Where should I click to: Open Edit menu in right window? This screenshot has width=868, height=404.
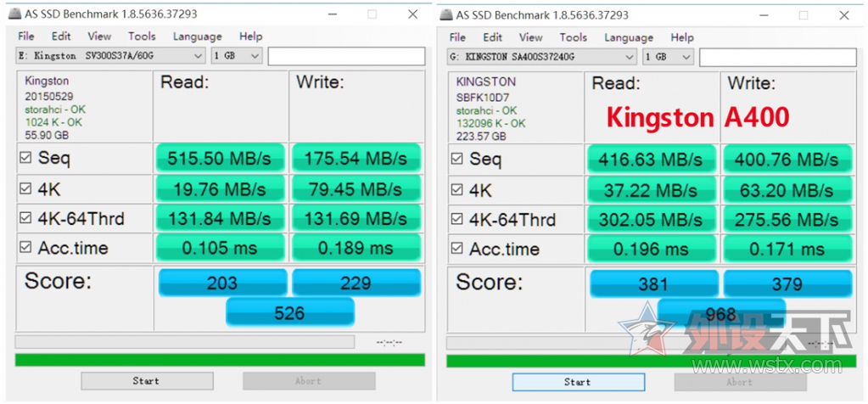pyautogui.click(x=492, y=37)
